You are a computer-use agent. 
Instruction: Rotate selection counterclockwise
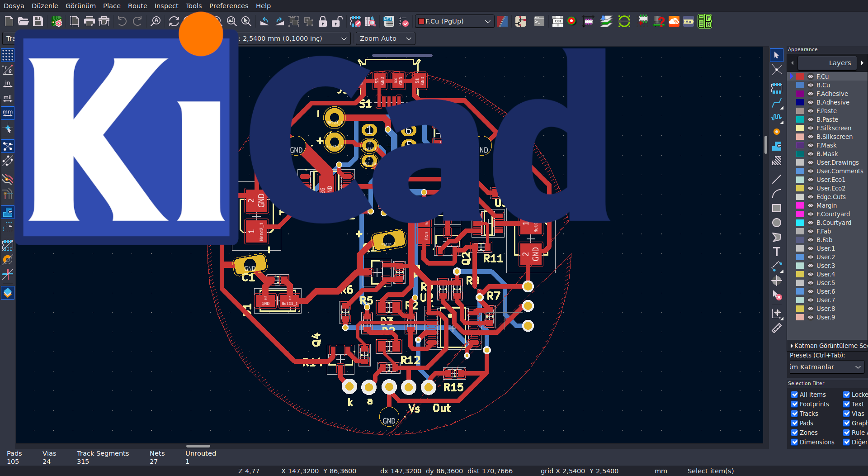(265, 21)
